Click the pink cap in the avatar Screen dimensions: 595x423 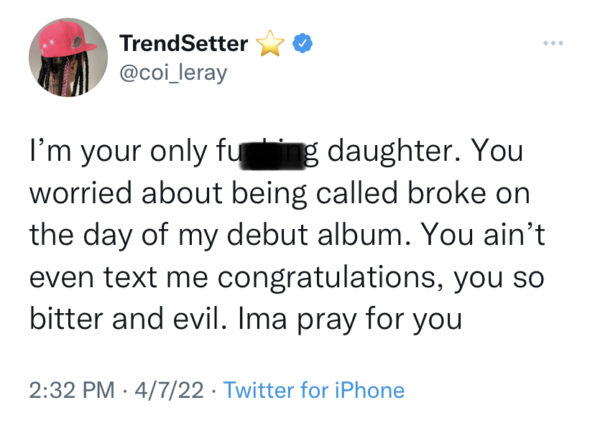pyautogui.click(x=69, y=39)
